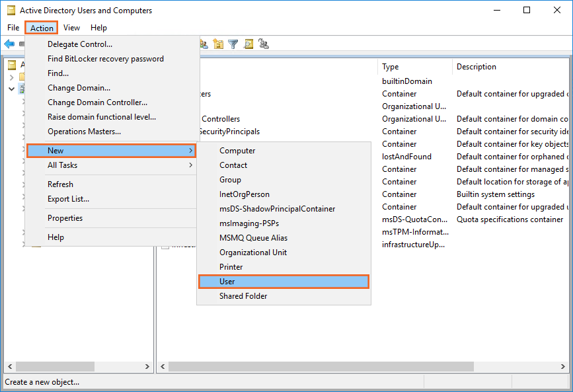Click the find objects magnifier toolbar icon
This screenshot has height=392, width=573.
coord(248,44)
